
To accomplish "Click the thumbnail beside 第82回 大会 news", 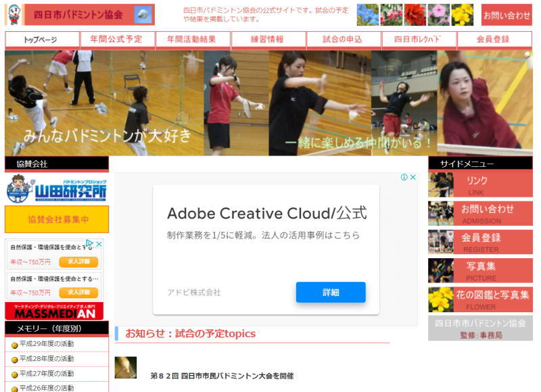I will point(126,368).
